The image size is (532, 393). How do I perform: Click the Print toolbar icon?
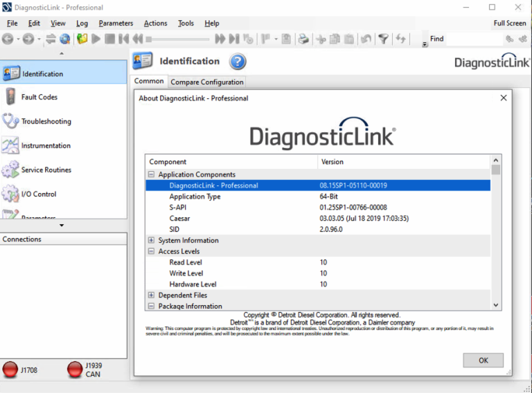(x=303, y=39)
